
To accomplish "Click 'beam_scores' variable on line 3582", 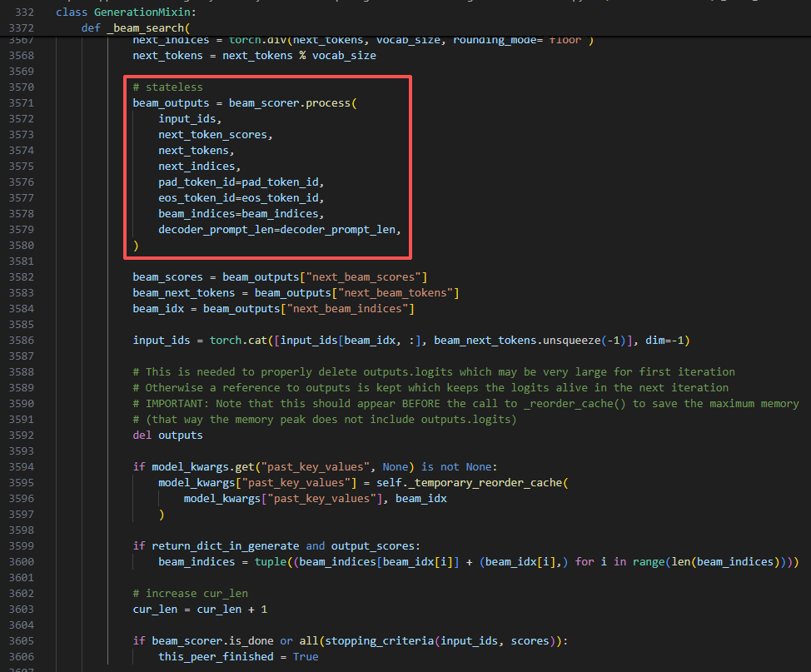I will 167,277.
